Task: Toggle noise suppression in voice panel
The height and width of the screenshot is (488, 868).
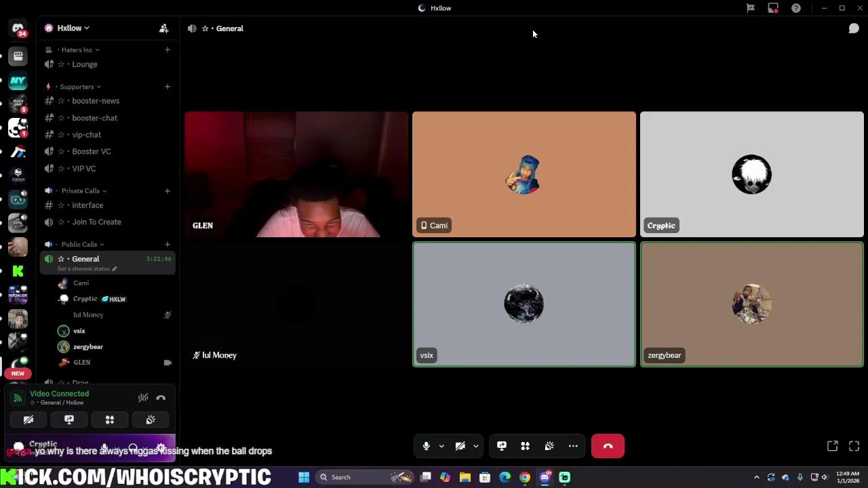Action: coord(143,398)
